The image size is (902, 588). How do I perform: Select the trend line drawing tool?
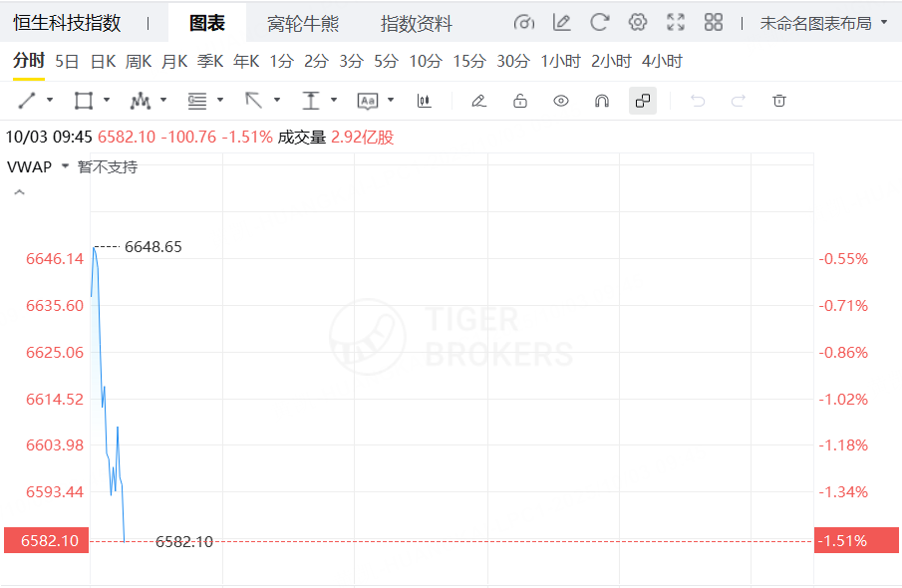pos(27,101)
